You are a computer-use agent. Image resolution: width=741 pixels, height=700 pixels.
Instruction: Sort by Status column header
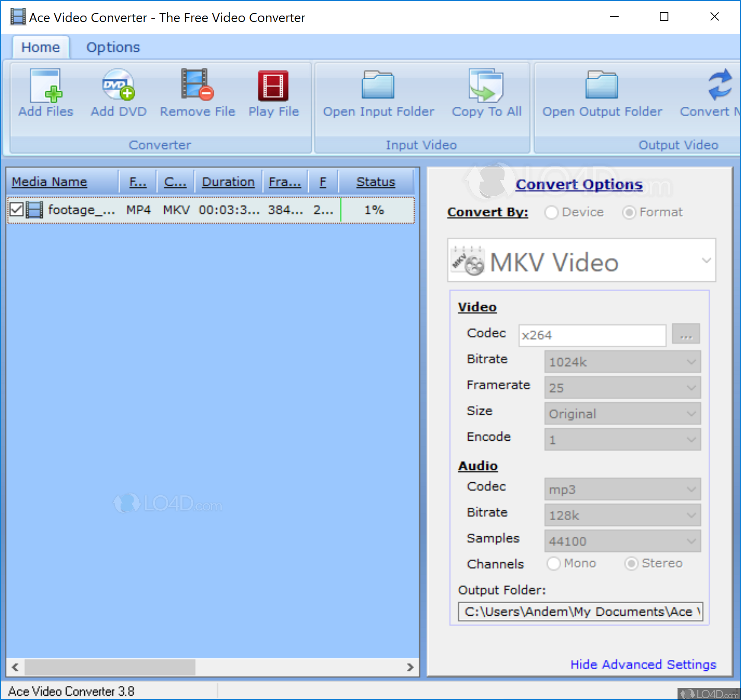point(376,182)
